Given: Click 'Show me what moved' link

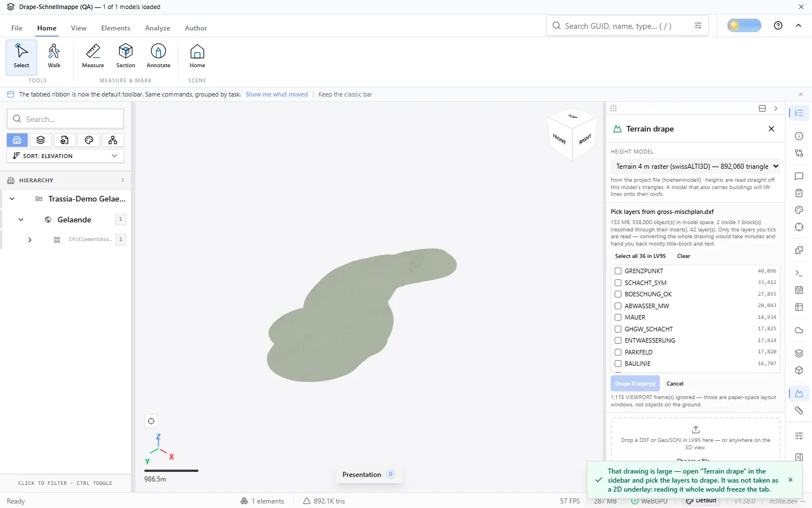Looking at the screenshot, I should click(276, 94).
